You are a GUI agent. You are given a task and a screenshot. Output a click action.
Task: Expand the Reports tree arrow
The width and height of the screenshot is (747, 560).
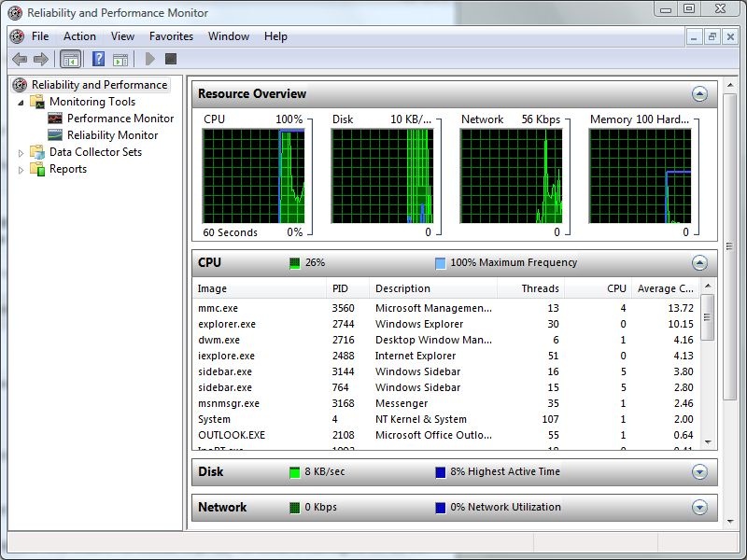(x=21, y=170)
